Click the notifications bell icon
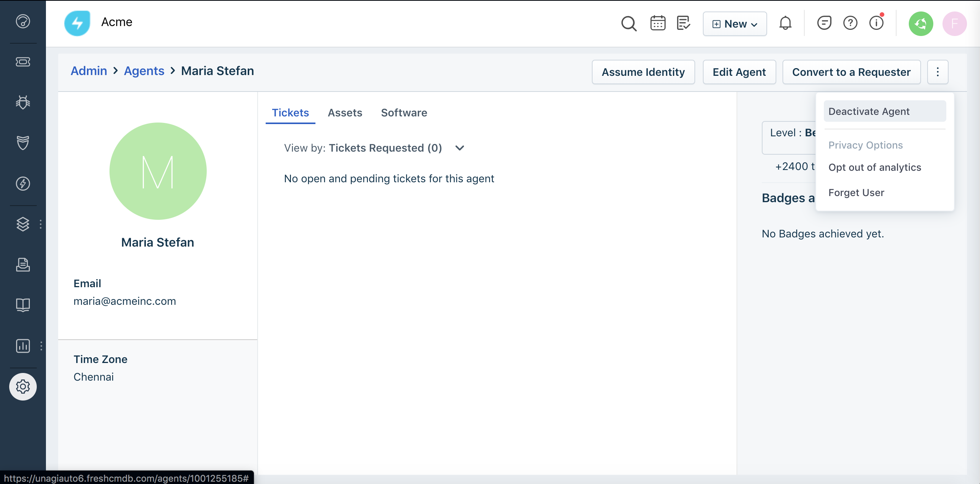Screen dimensions: 980x484 click(x=785, y=23)
